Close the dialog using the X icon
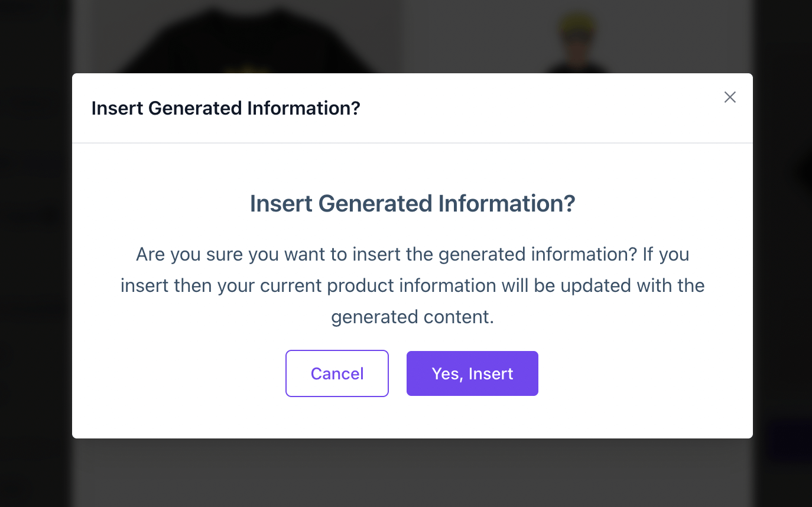 (x=730, y=97)
